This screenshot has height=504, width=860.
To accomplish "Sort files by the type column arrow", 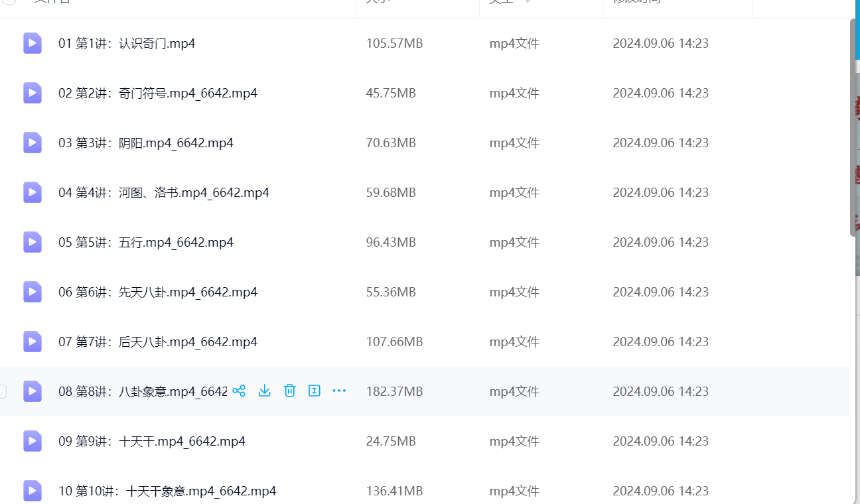I will click(528, 2).
